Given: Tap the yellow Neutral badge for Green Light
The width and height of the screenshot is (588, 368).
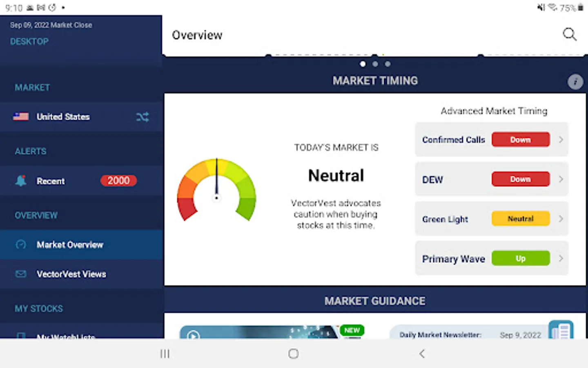Looking at the screenshot, I should click(x=521, y=219).
